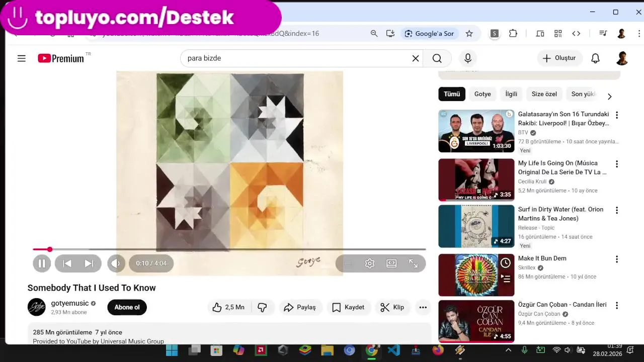The height and width of the screenshot is (362, 644).
Task: Toggle theater mode in the player
Action: click(391, 263)
